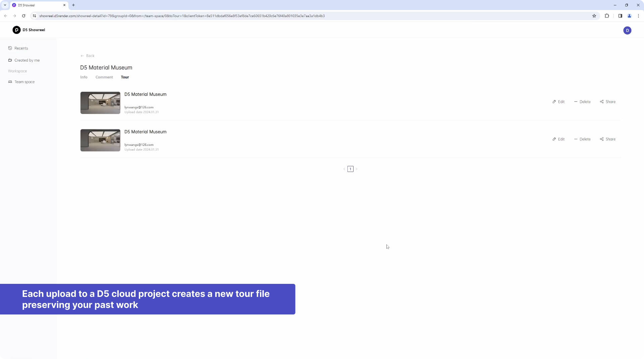Edit the second tour entry
The width and height of the screenshot is (644, 359).
558,139
